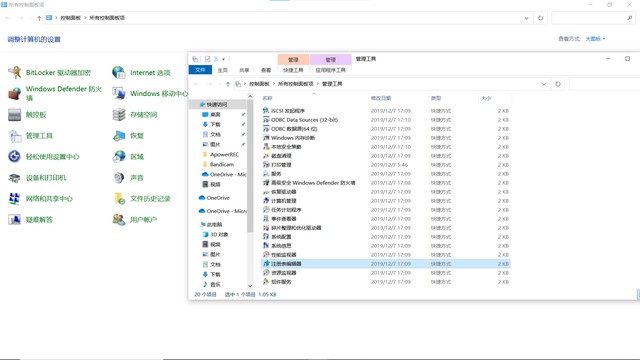Select 3D 对象 in navigation pane
Viewport: 640px width, 360px height.
point(219,234)
